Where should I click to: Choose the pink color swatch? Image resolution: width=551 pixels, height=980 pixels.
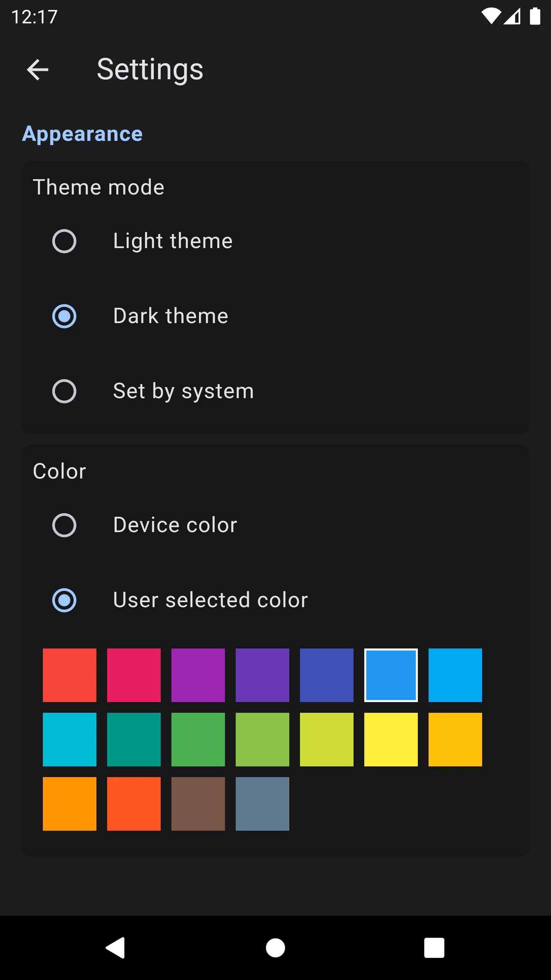(134, 675)
